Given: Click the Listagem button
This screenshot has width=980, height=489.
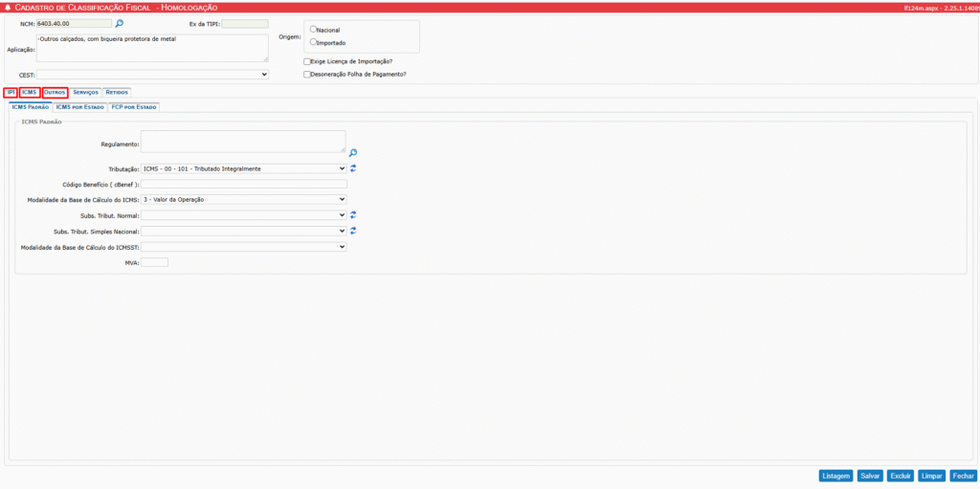Looking at the screenshot, I should (835, 476).
